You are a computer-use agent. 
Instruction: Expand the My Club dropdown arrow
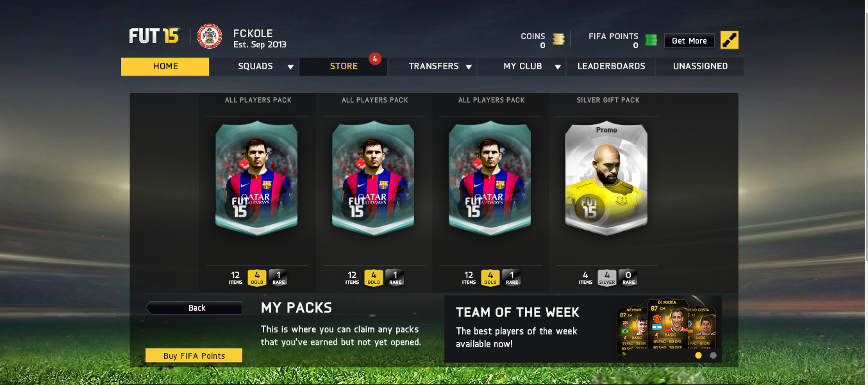(558, 67)
